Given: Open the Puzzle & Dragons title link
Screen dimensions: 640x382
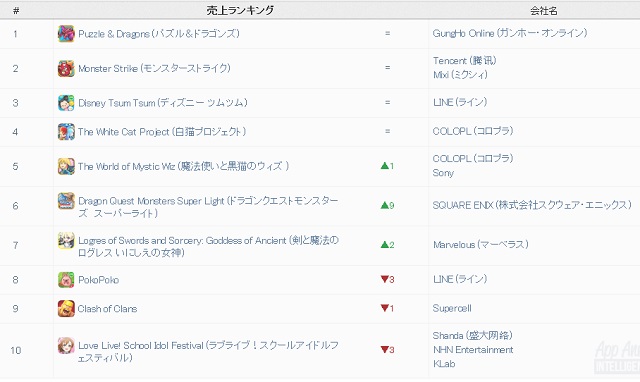Looking at the screenshot, I should click(x=159, y=33).
